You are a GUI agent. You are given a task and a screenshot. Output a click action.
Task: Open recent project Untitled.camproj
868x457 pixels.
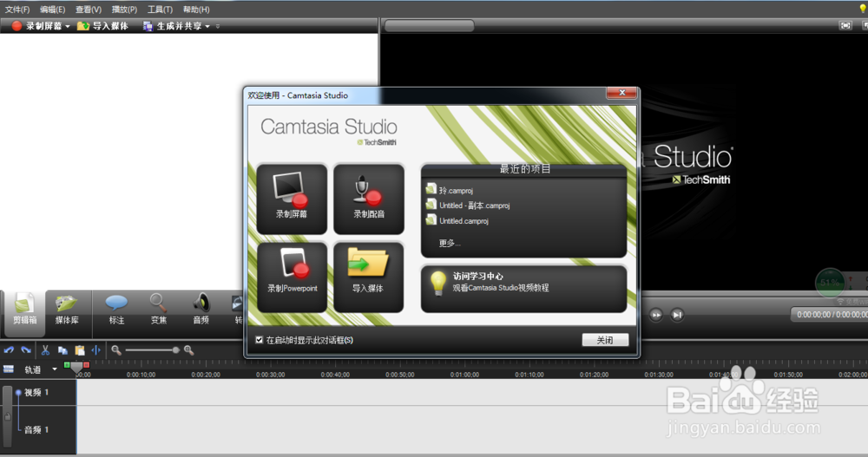point(457,221)
